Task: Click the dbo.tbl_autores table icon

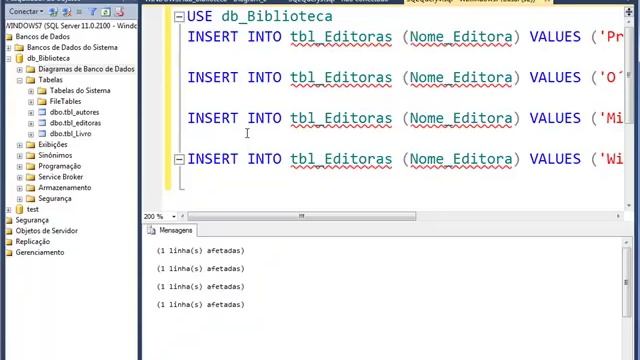Action: point(42,112)
